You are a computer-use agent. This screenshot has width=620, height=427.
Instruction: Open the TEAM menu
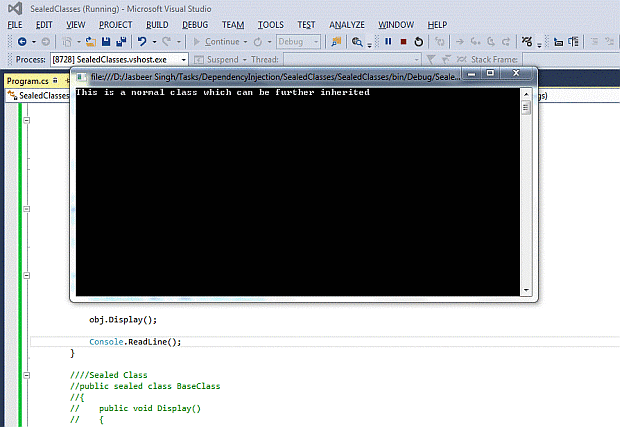click(x=233, y=25)
